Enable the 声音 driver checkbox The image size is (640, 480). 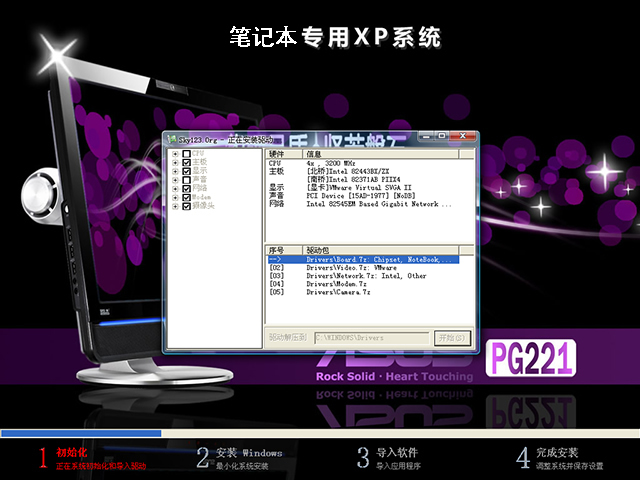[186, 180]
